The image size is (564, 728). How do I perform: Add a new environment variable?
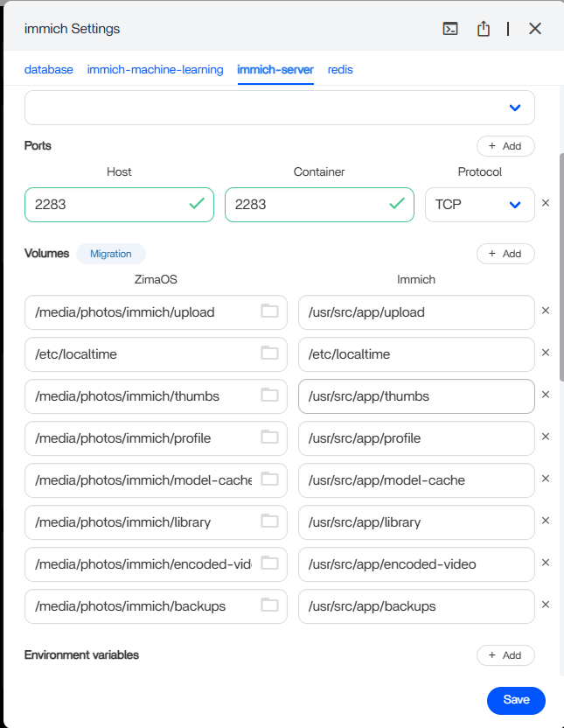click(x=505, y=655)
